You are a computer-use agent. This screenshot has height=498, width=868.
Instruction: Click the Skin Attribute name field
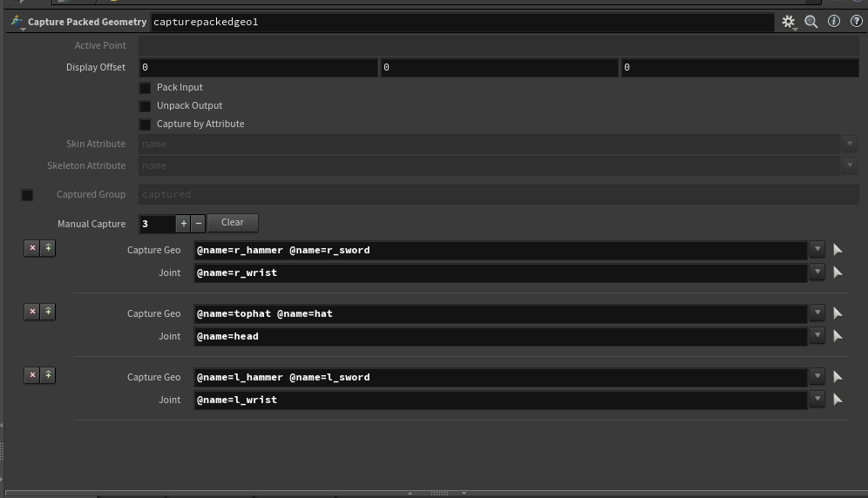click(x=490, y=144)
